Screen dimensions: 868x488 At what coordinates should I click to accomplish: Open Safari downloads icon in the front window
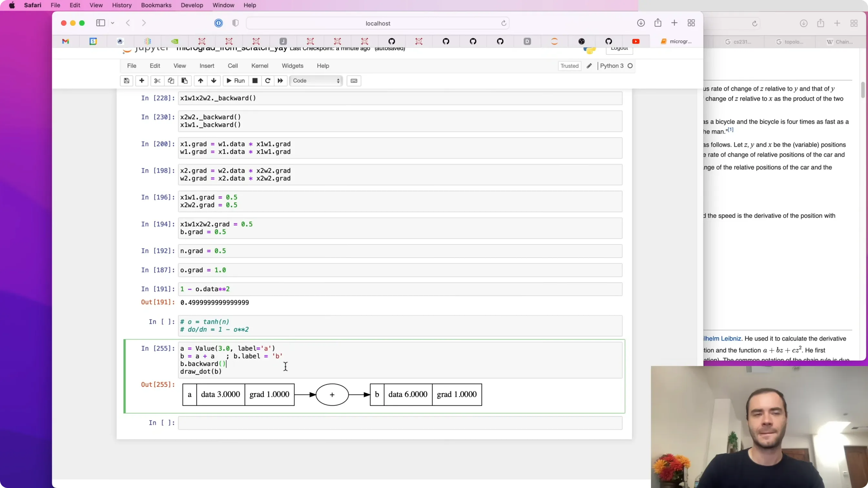point(641,23)
